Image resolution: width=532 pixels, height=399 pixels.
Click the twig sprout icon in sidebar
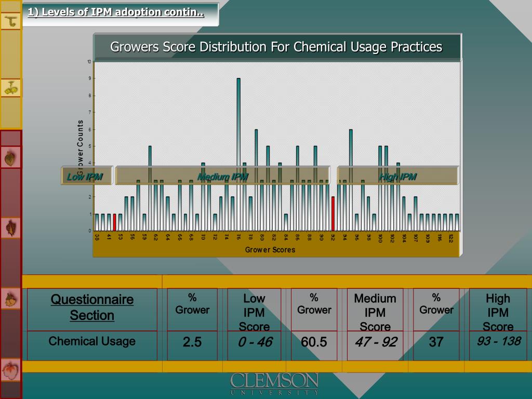(x=11, y=21)
